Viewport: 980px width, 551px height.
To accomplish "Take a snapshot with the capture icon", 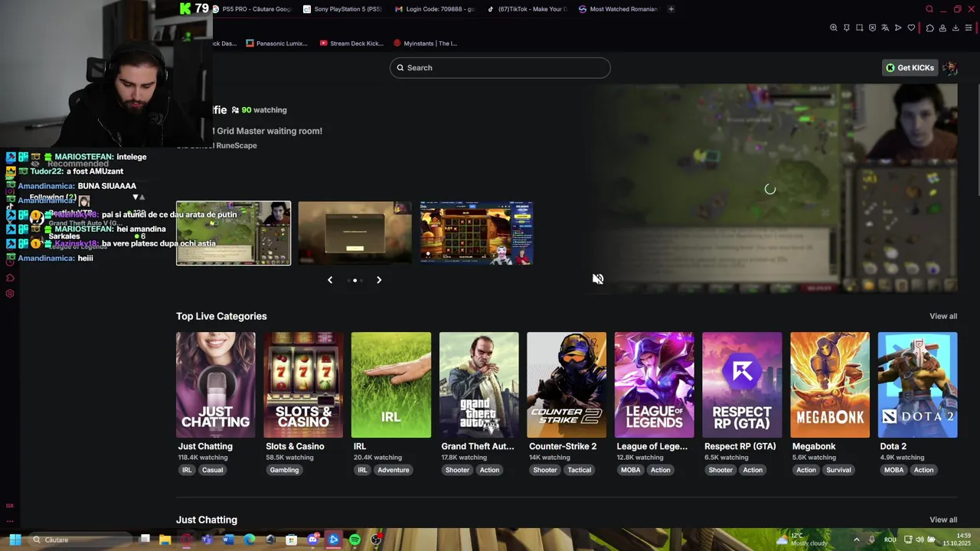I will coord(859,28).
